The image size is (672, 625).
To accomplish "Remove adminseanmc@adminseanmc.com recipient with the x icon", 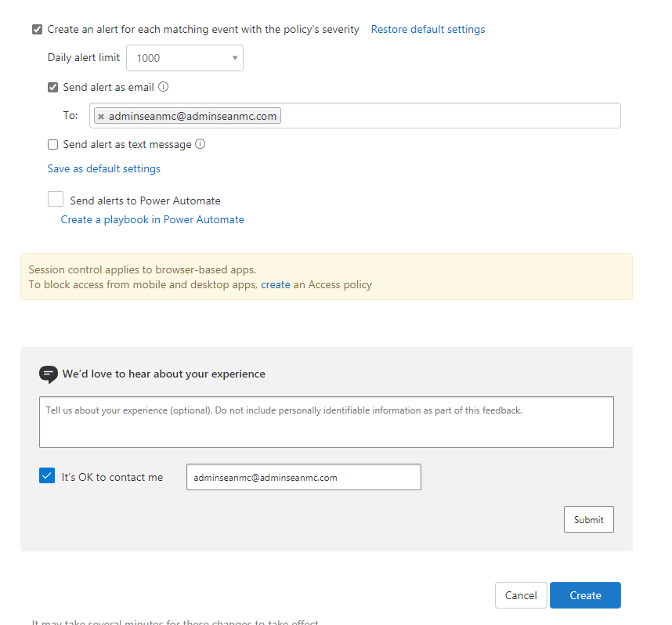I will point(101,117).
